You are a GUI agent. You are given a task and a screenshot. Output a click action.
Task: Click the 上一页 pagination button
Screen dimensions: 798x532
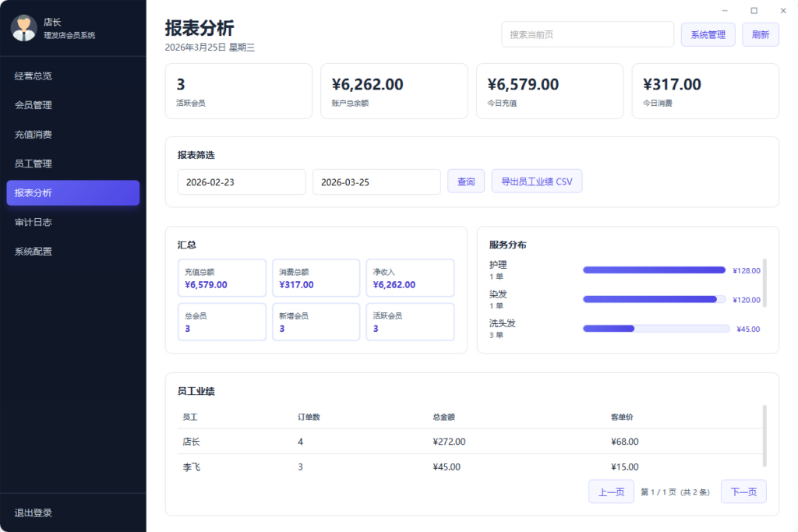(611, 491)
